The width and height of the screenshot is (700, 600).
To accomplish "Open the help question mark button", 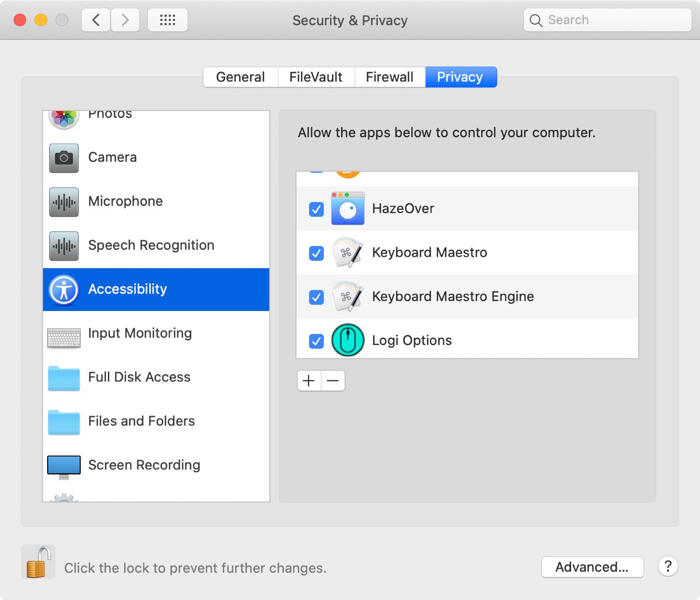I will 668,567.
